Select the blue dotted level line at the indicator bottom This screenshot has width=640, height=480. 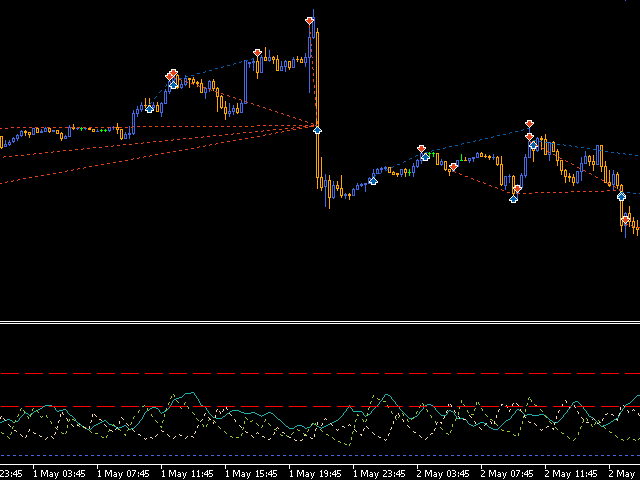pos(320,455)
